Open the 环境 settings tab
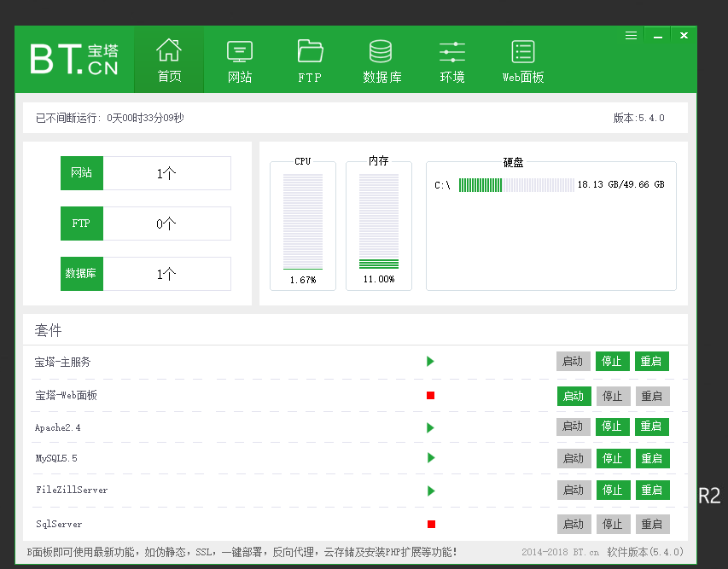This screenshot has width=728, height=569. click(x=452, y=60)
